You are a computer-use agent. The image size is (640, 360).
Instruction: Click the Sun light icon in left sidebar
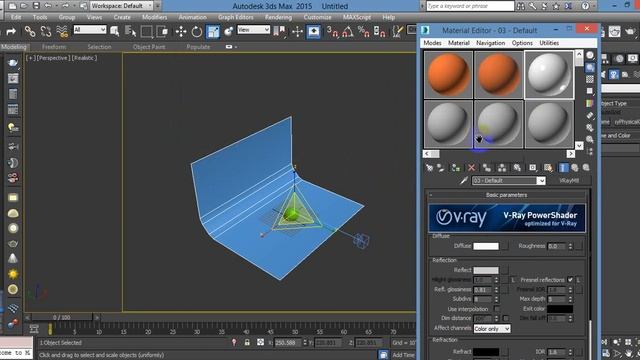(x=13, y=274)
